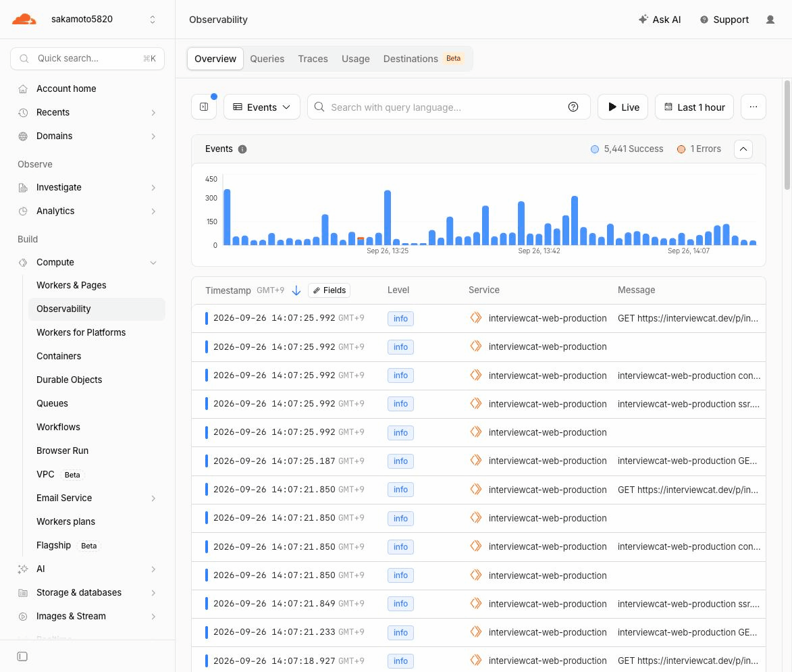
Task: Click worker icon on 14:07:21.233 row
Action: [476, 631]
